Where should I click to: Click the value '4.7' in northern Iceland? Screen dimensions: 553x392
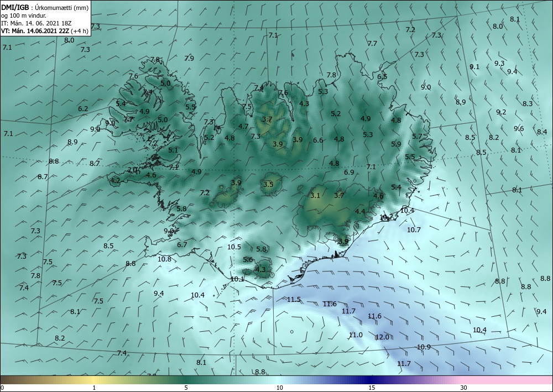243,126
